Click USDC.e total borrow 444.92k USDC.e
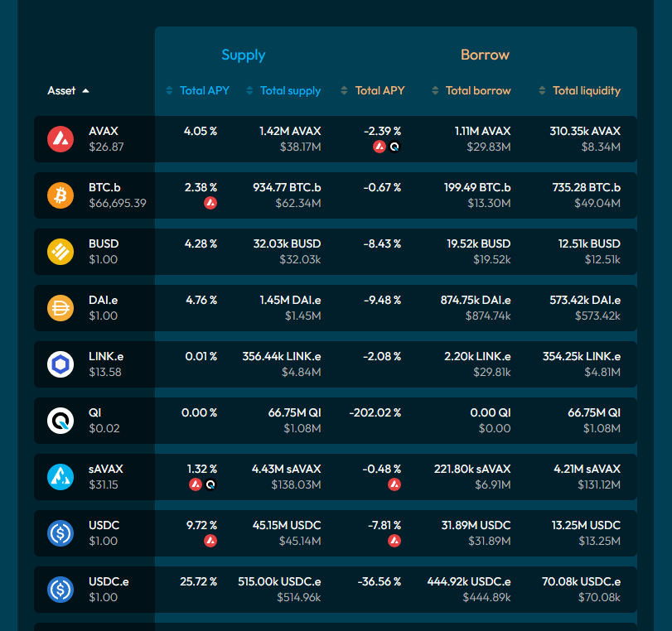This screenshot has height=631, width=672. (469, 582)
